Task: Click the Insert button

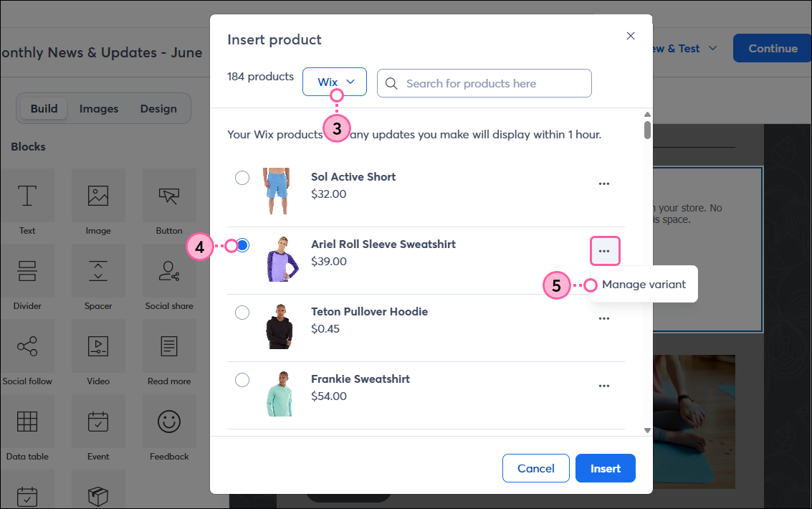Action: [605, 468]
